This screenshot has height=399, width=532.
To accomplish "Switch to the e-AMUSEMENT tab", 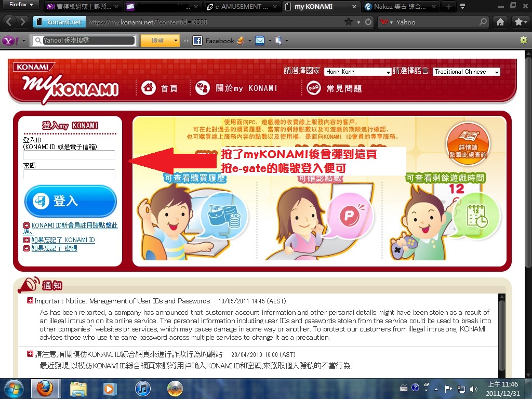I will click(242, 6).
